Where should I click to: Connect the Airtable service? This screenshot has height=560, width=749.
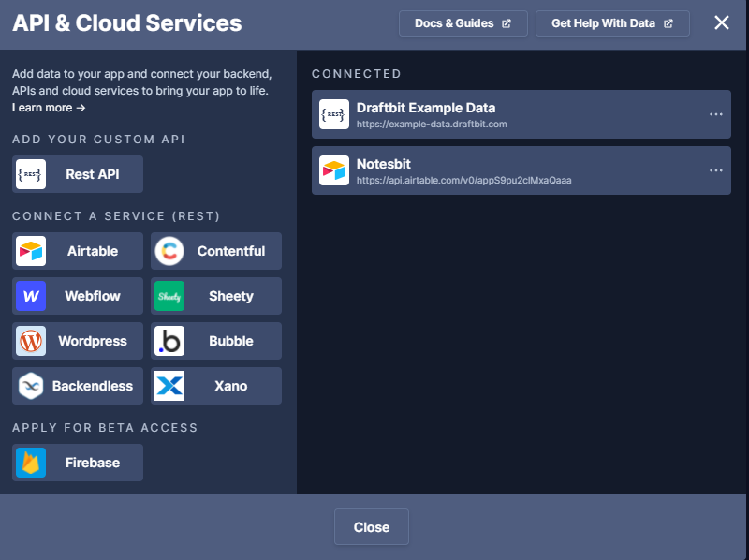(x=78, y=251)
